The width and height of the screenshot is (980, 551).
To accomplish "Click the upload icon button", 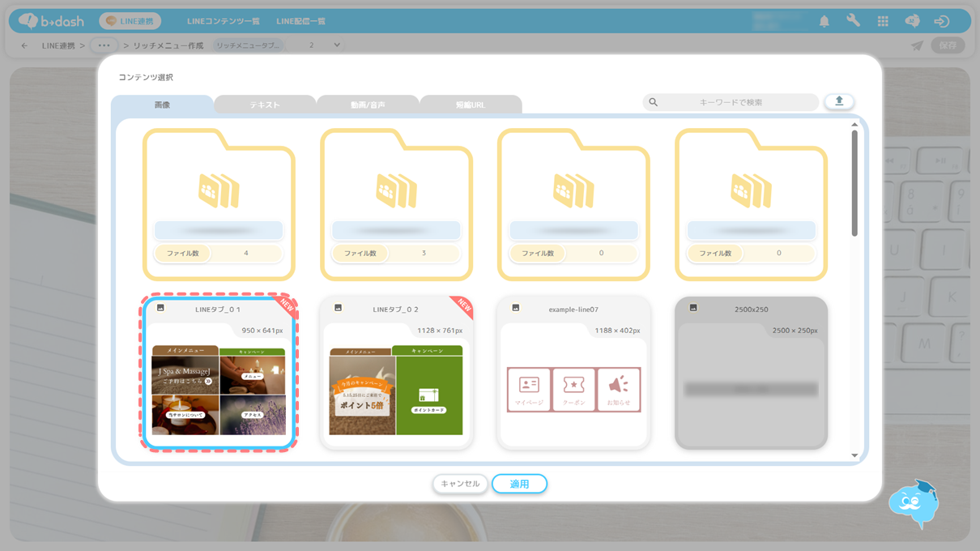I will [x=839, y=101].
